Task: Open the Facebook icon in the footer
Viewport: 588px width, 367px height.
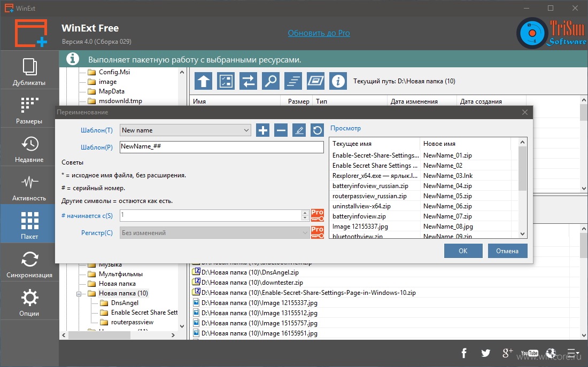Action: click(464, 353)
